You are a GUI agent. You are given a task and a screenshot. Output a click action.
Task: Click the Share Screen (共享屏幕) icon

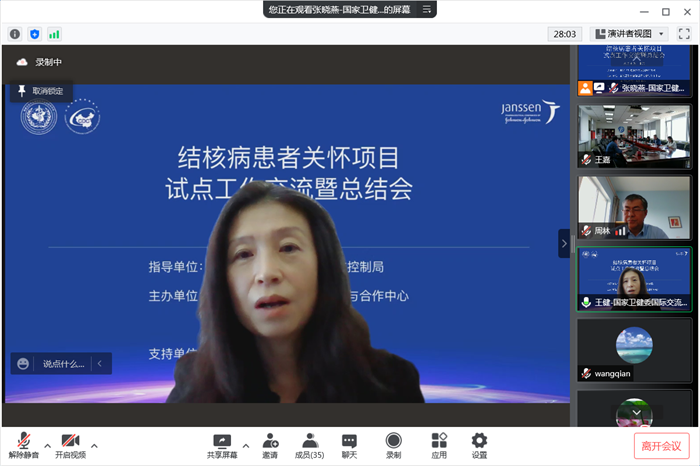point(222,441)
